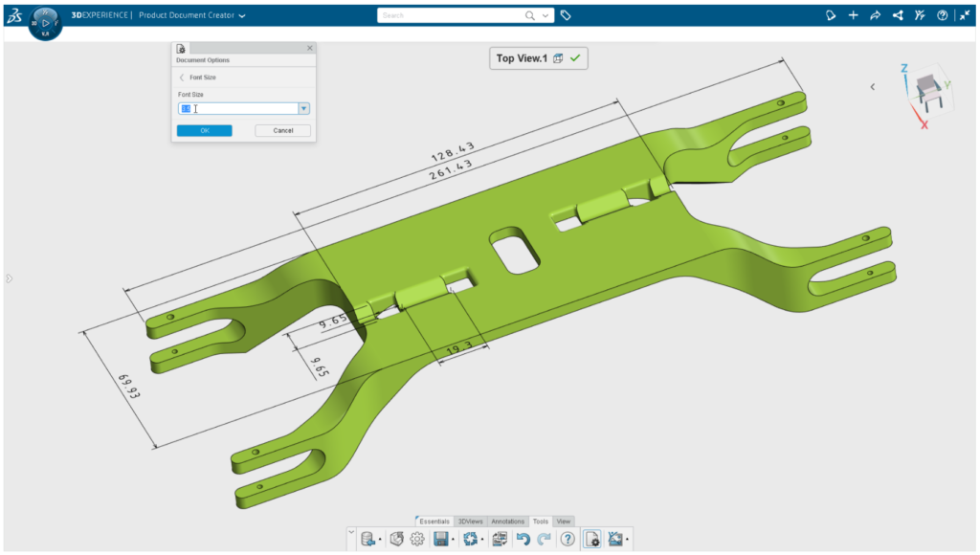Confirm font size with OK
The height and width of the screenshot is (555, 980).
pos(203,130)
